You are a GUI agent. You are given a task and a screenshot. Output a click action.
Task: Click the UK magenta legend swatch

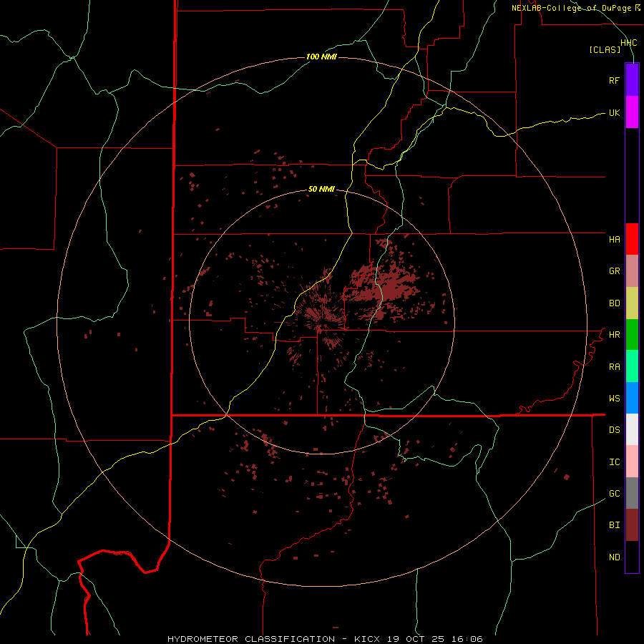632,112
